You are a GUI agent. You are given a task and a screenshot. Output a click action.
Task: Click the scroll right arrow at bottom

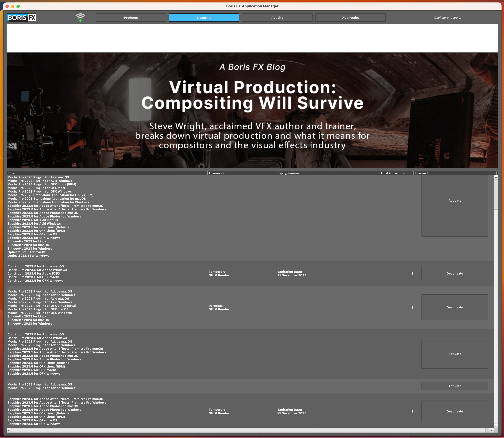pyautogui.click(x=491, y=430)
